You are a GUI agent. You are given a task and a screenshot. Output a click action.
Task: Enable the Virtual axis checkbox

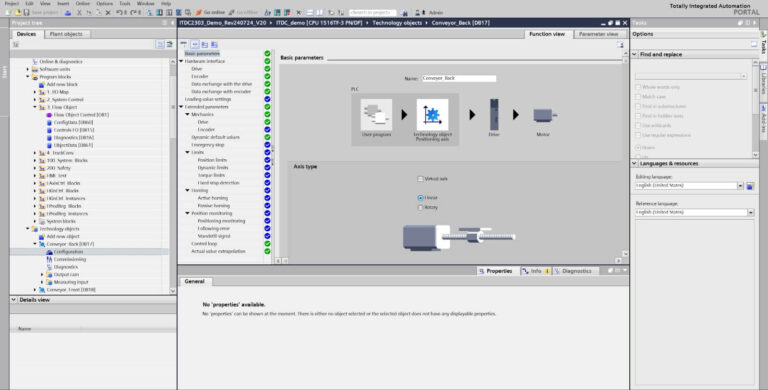pos(420,179)
